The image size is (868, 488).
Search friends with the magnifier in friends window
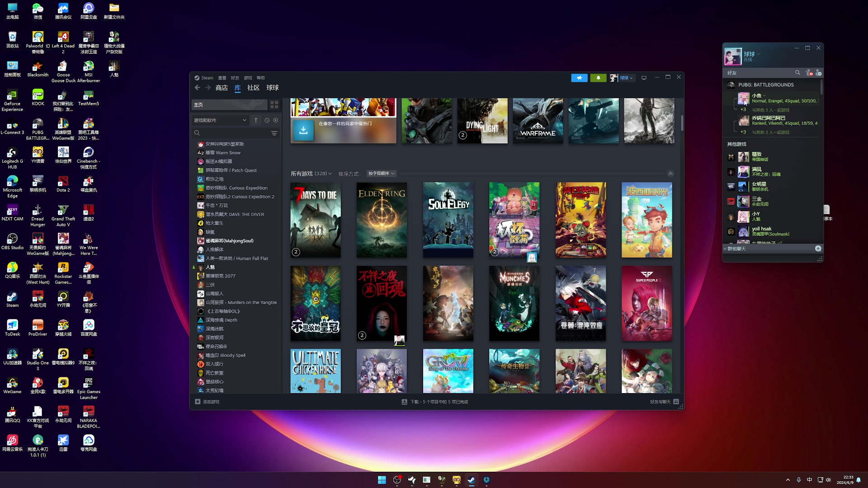[x=797, y=73]
